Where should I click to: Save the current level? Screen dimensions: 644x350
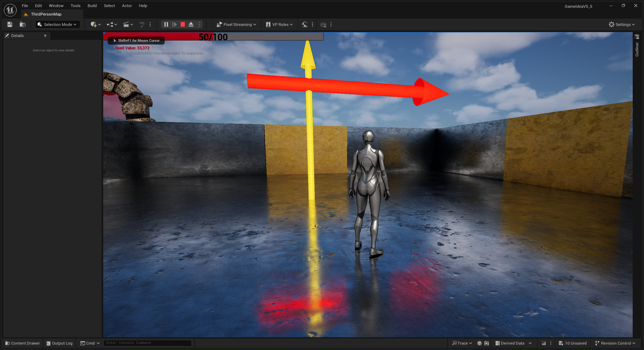pyautogui.click(x=10, y=25)
